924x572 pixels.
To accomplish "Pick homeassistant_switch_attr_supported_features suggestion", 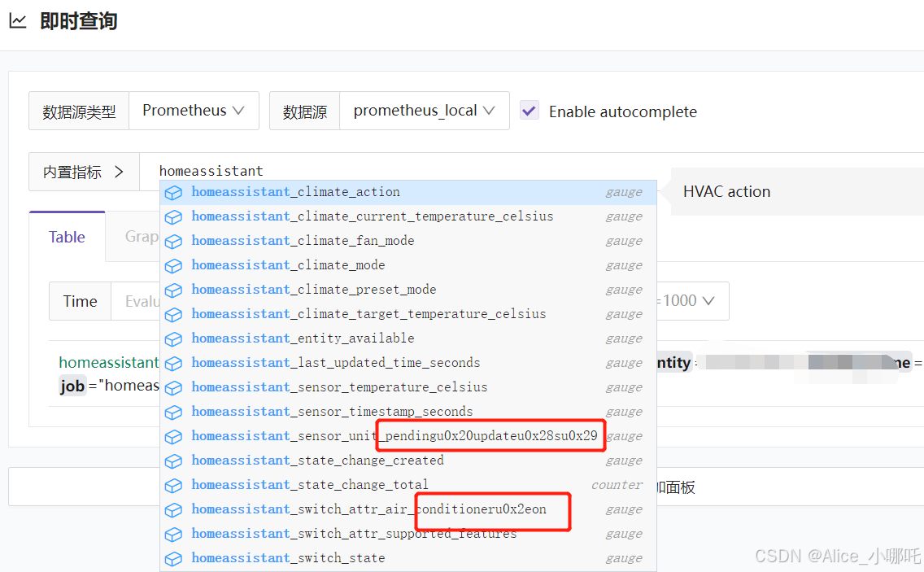I will pos(408,534).
